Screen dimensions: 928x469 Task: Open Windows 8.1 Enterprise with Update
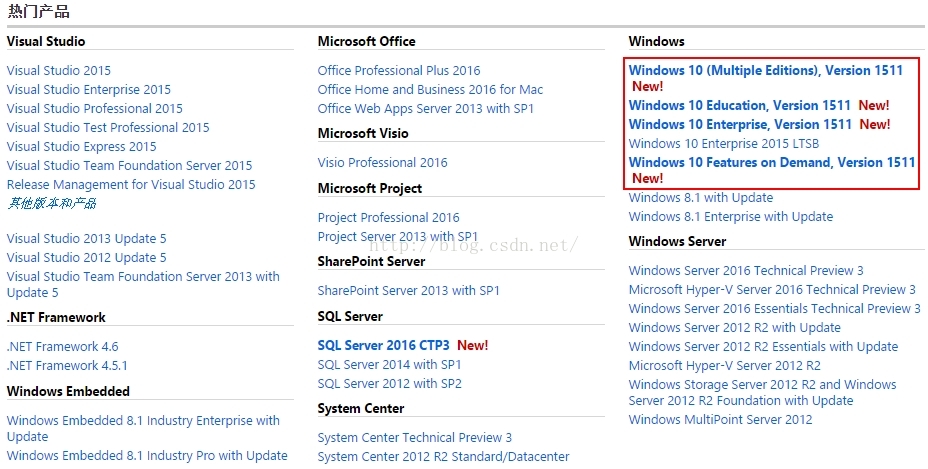pos(731,217)
